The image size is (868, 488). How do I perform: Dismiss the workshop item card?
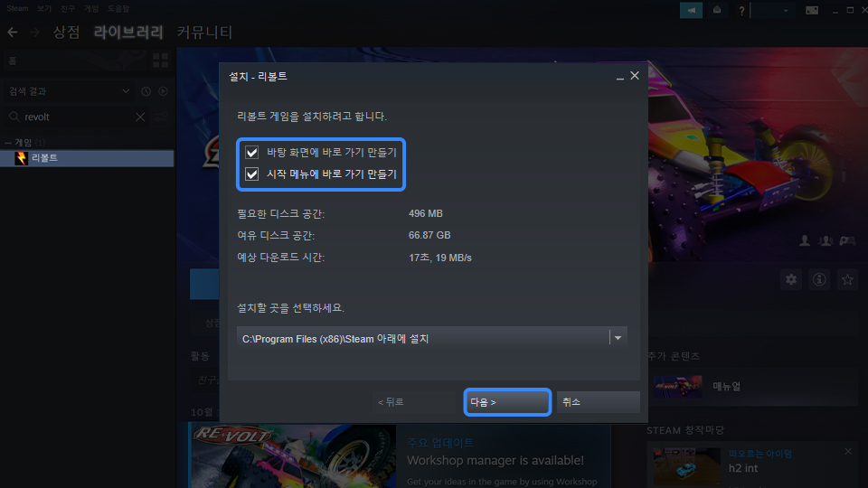848,452
